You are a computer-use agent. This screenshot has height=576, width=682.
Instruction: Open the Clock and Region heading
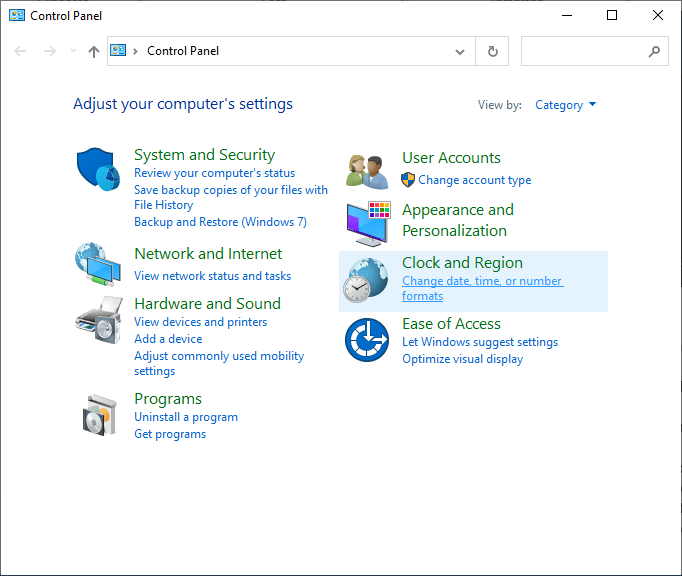[462, 263]
